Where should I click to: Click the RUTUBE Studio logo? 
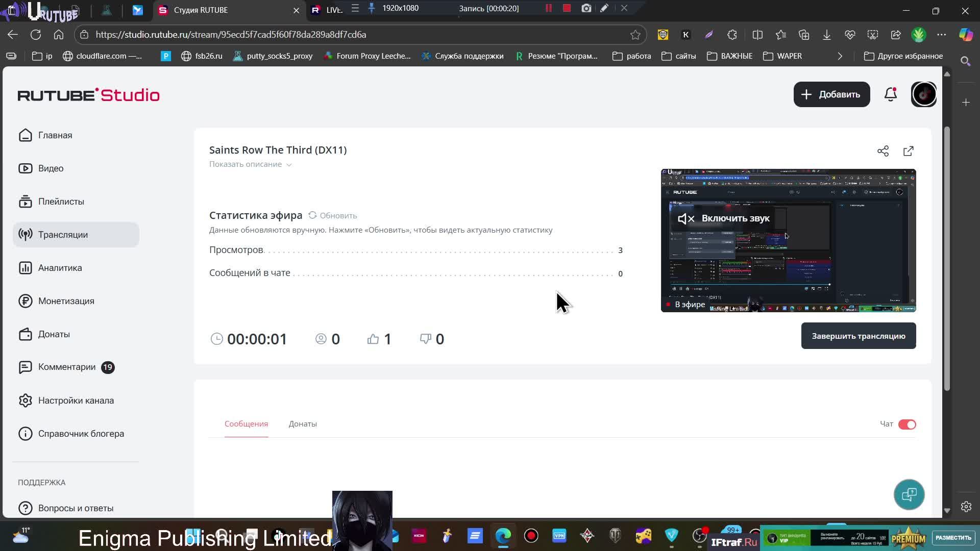(x=89, y=95)
